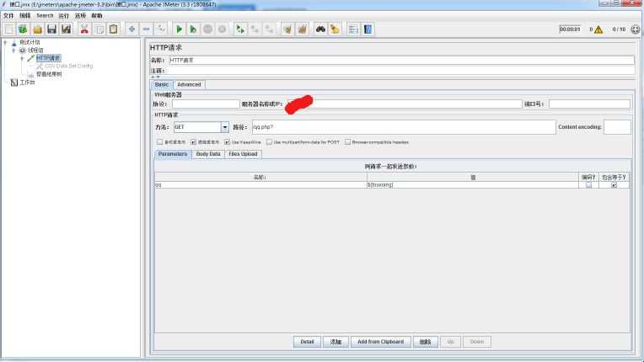Enable Use multipart/form-data for POST
Screen dimensions: 644x362
click(x=269, y=141)
